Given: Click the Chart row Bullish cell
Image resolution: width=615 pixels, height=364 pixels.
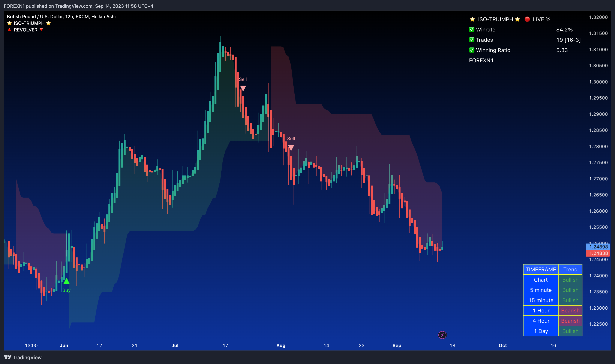Looking at the screenshot, I should click(570, 280).
